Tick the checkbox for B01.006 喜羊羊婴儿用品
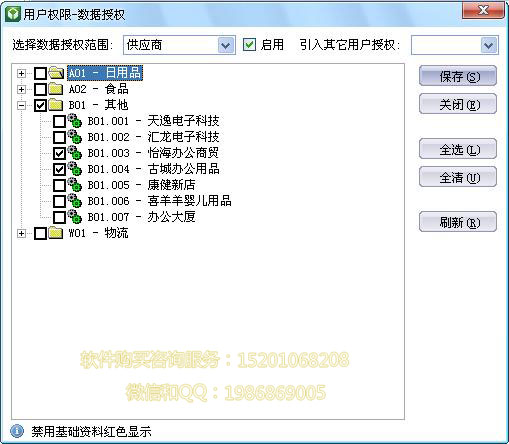Viewport: 509px width, 444px height. [x=60, y=201]
